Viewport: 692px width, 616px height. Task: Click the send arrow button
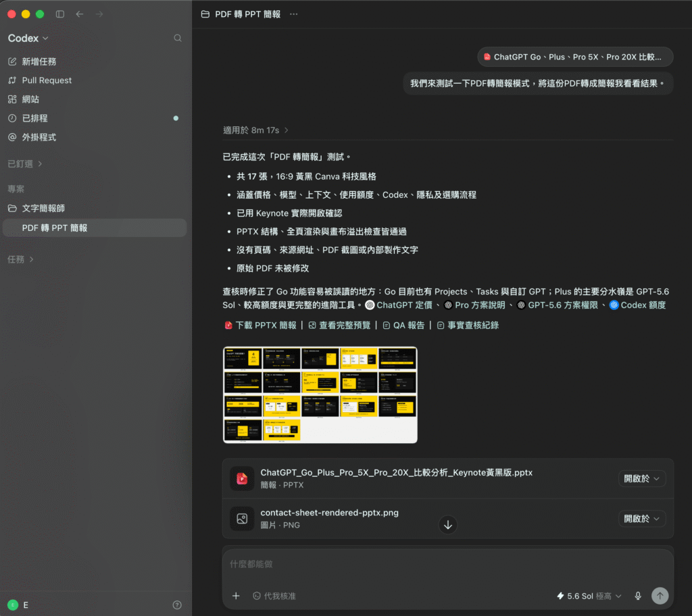(x=660, y=596)
